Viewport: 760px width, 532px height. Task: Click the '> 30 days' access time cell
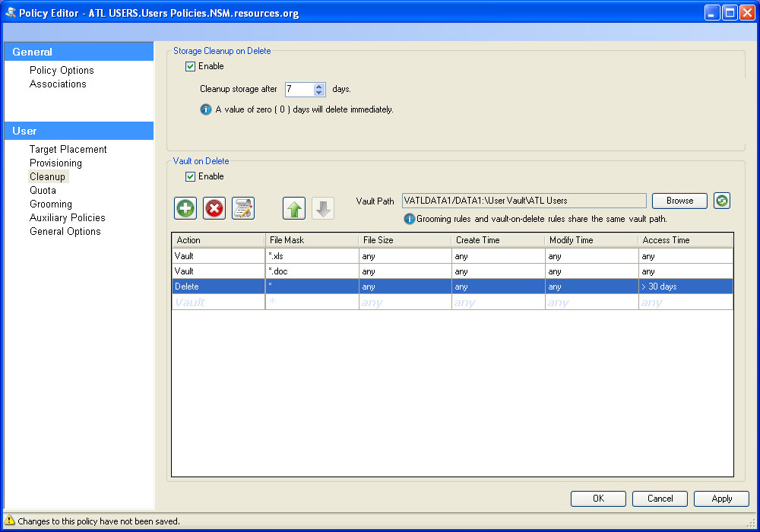[686, 287]
